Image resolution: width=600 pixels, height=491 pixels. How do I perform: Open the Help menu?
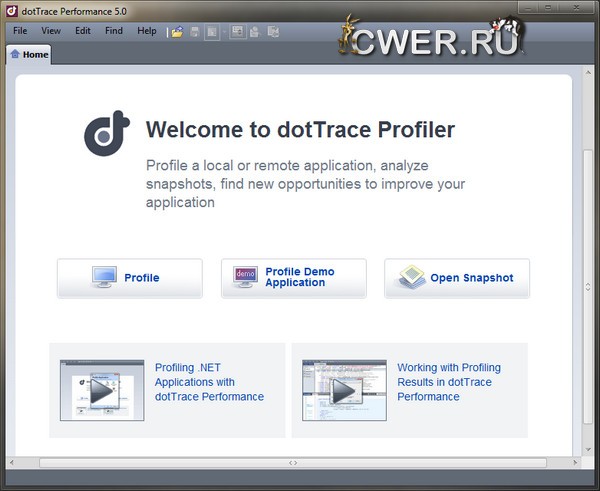click(x=146, y=31)
